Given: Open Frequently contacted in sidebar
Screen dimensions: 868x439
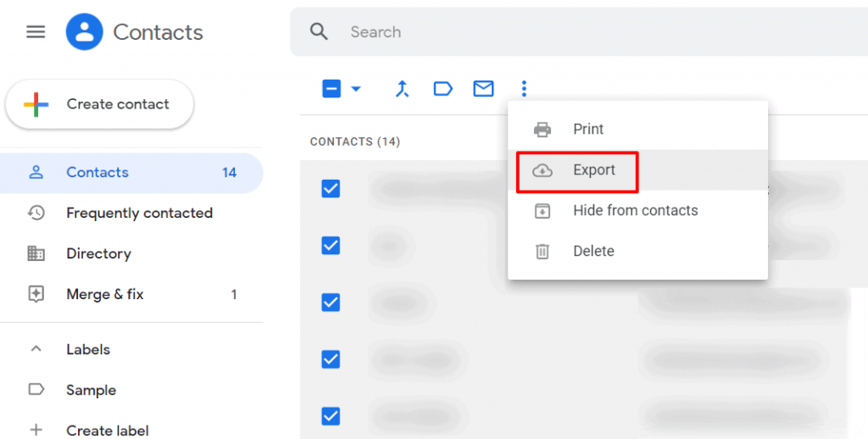Looking at the screenshot, I should 139,214.
